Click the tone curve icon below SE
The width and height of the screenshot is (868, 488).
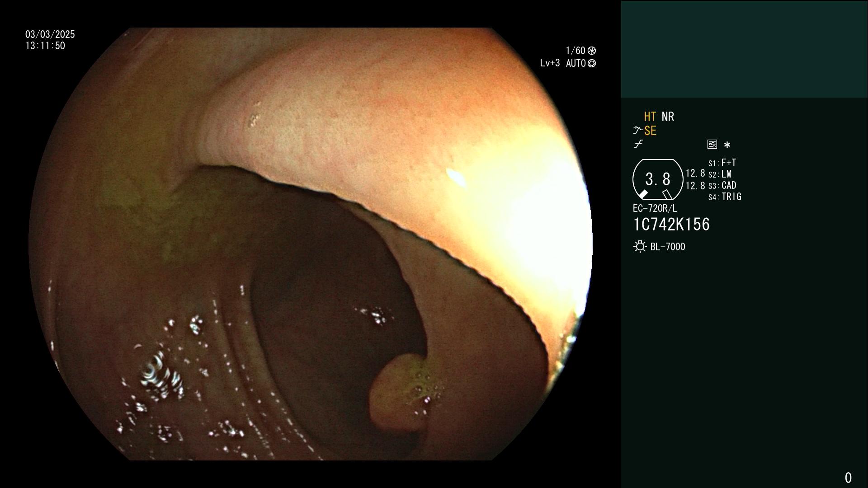click(x=638, y=144)
